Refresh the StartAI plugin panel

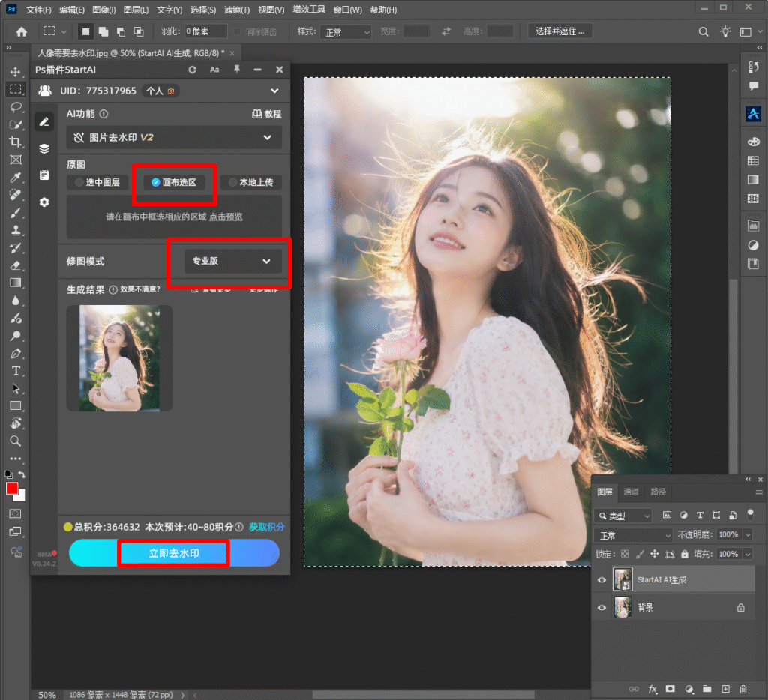tap(193, 70)
